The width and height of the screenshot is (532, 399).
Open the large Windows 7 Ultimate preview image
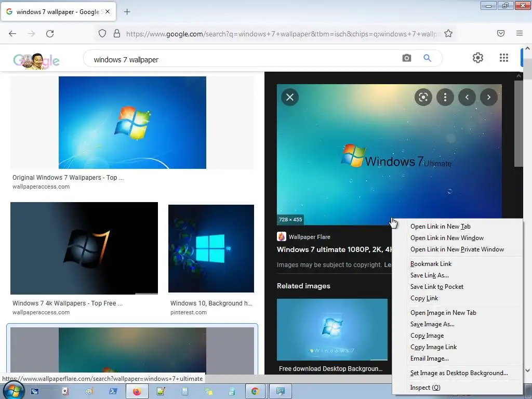pos(389,154)
